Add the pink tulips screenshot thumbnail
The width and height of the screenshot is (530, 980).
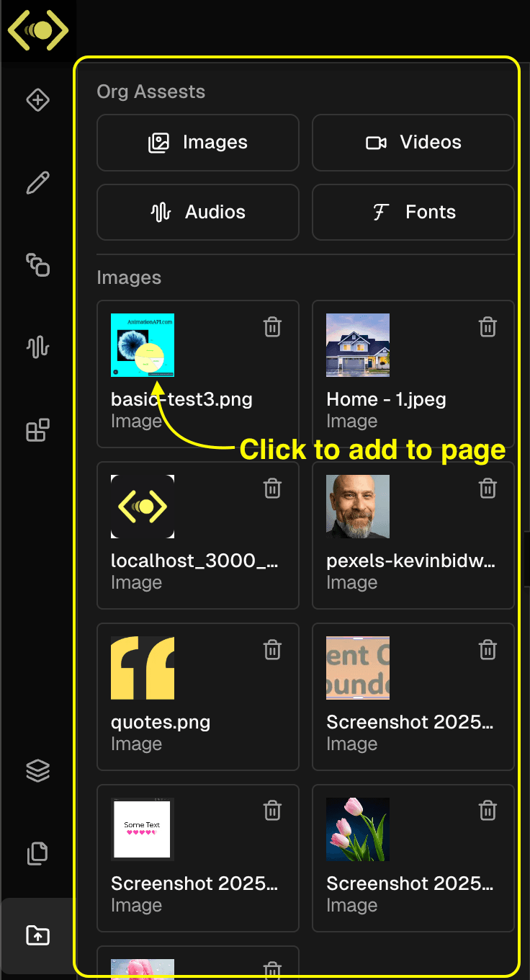click(358, 829)
